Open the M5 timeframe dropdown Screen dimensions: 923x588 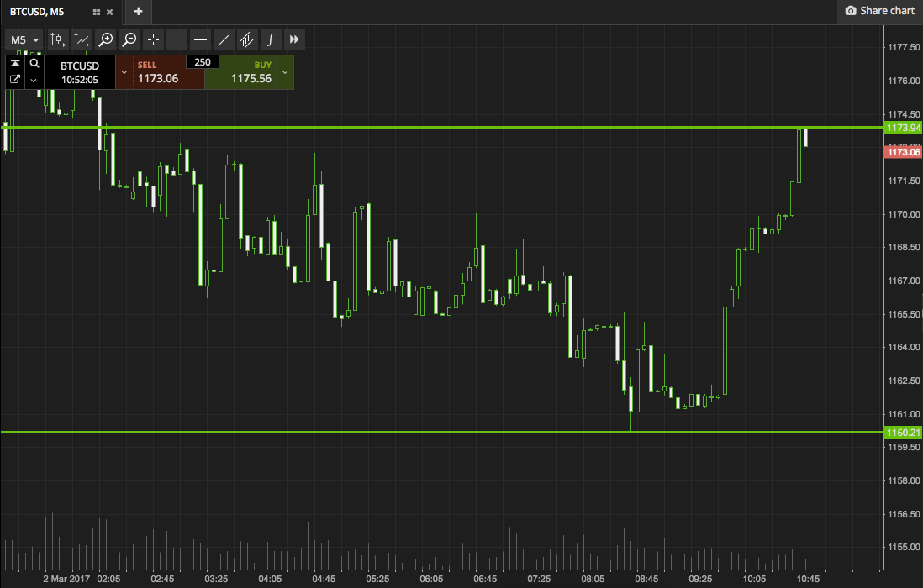click(24, 40)
